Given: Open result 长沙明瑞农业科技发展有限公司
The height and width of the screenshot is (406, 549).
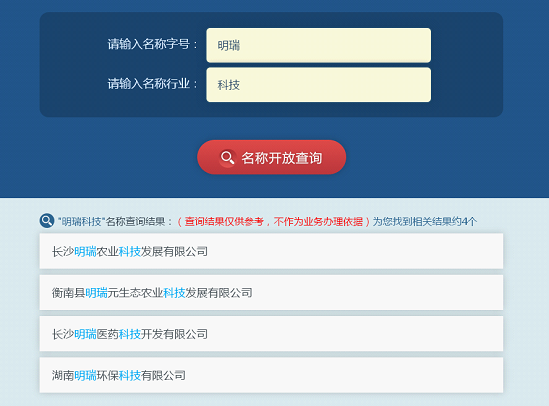Looking at the screenshot, I should pos(271,251).
